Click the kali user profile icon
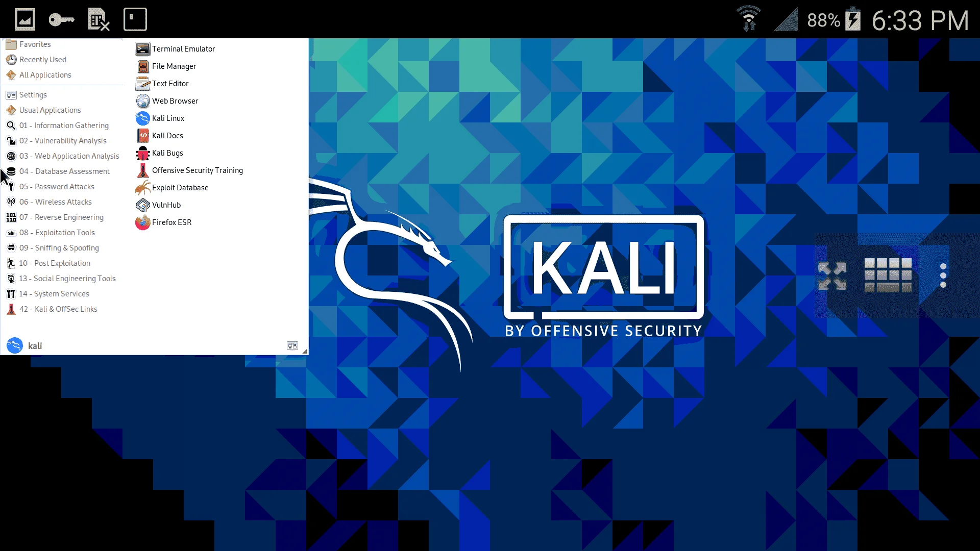The image size is (980, 551). [14, 345]
